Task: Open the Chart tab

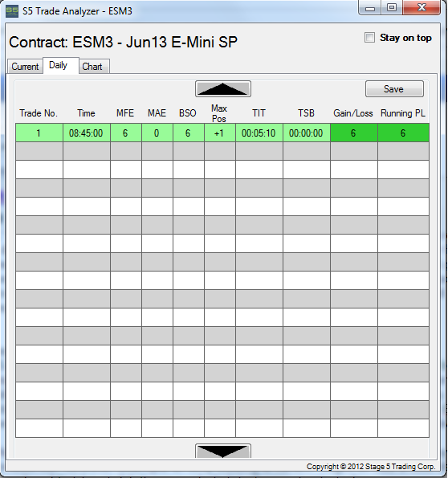Action: [94, 66]
